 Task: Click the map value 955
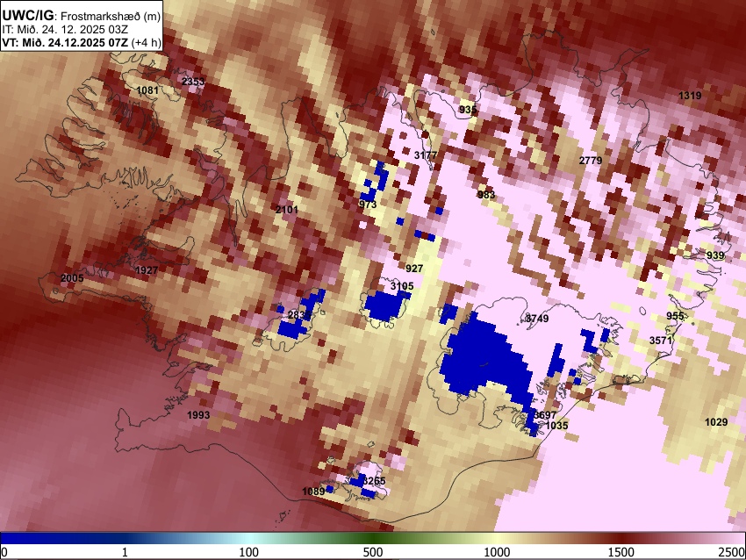[675, 316]
